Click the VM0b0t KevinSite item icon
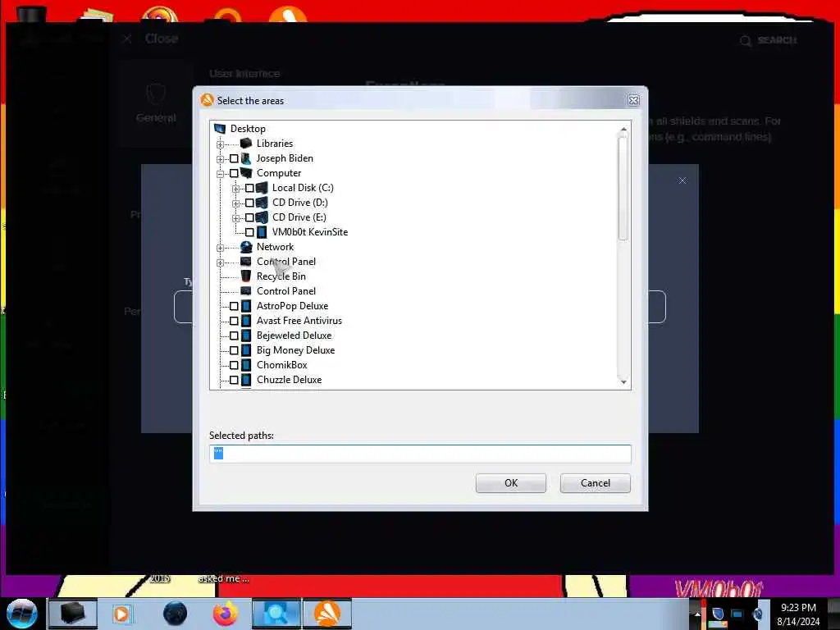Screen dimensions: 840x630 tap(262, 232)
